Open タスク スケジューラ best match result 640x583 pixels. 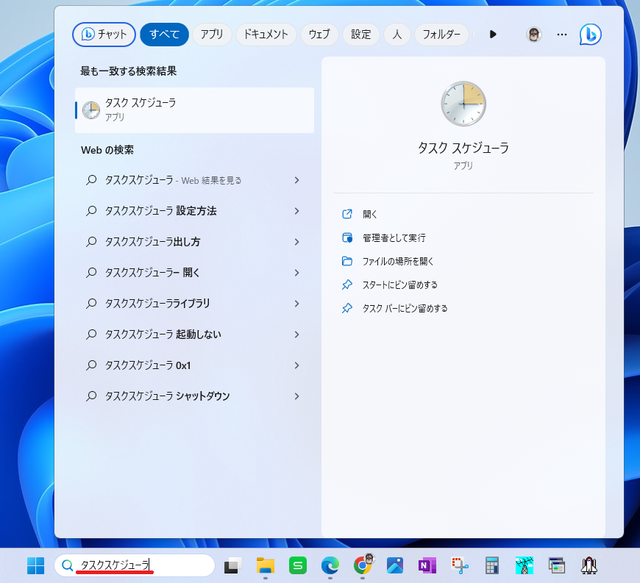194,110
